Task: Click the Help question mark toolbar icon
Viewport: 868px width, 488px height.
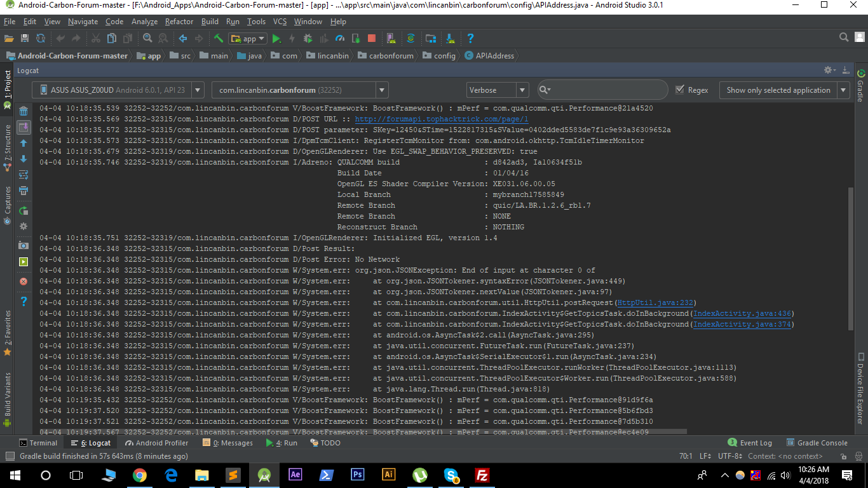Action: pos(470,39)
